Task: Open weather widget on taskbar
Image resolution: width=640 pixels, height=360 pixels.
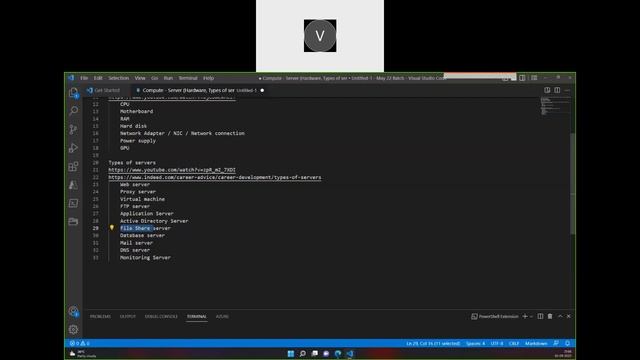Action: [83, 353]
